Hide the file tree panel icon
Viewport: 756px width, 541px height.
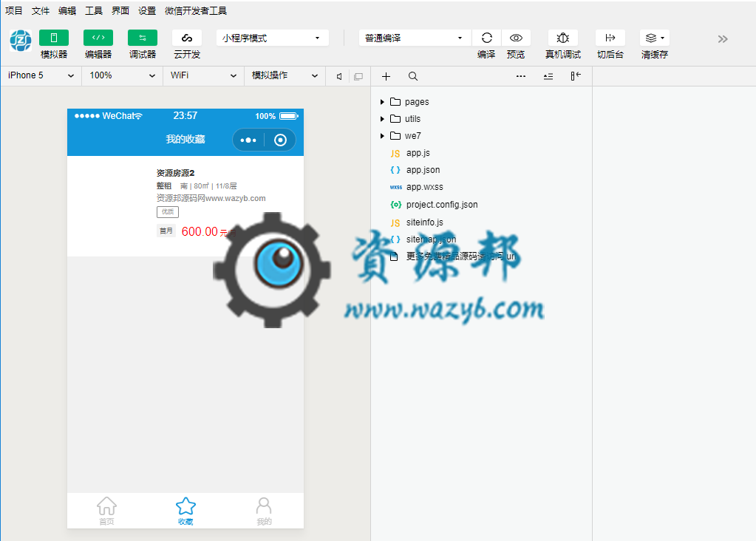click(x=576, y=76)
